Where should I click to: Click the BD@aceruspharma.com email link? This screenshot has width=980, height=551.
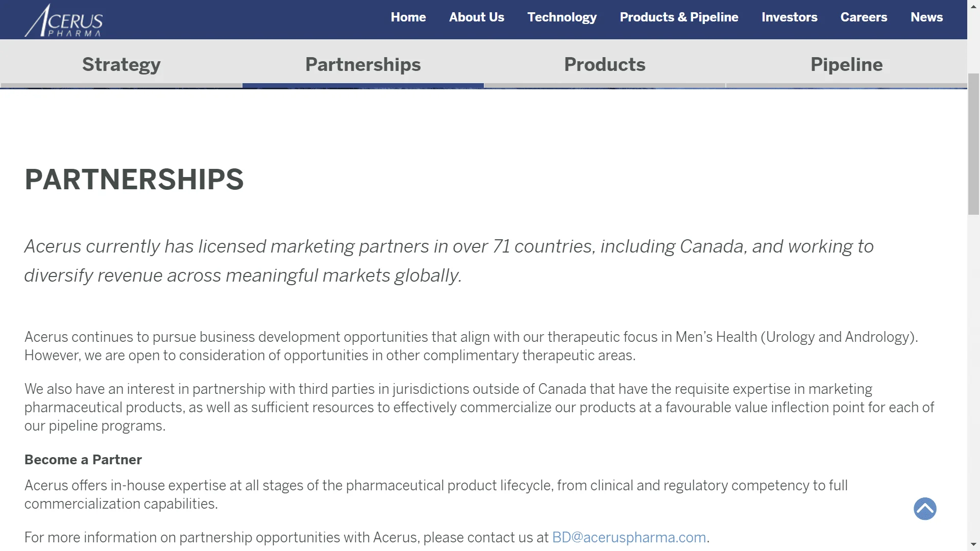pos(629,537)
